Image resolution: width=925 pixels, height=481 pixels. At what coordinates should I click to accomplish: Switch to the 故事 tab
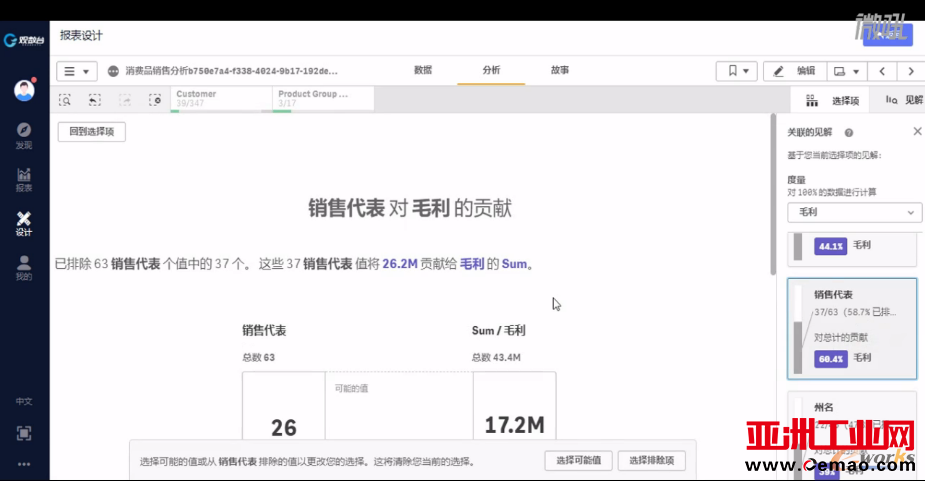tap(560, 70)
